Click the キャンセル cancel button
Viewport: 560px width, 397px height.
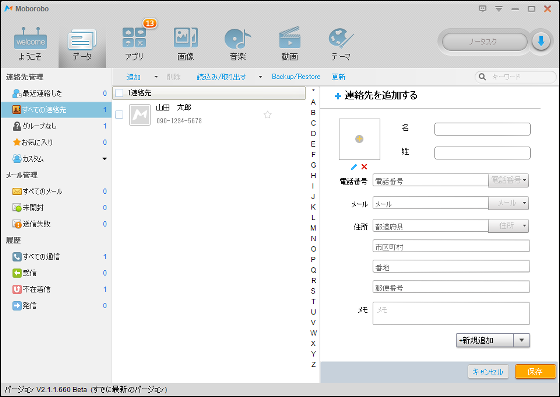(x=488, y=372)
